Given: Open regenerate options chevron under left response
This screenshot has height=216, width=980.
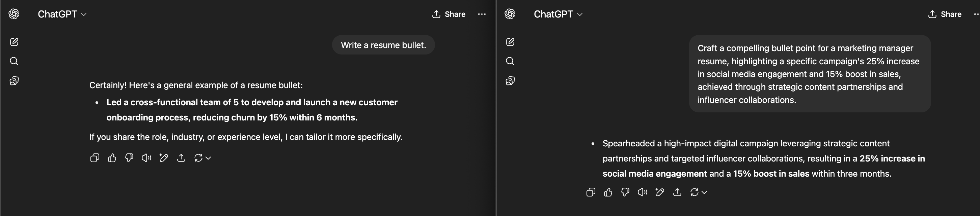Looking at the screenshot, I should coord(208,158).
